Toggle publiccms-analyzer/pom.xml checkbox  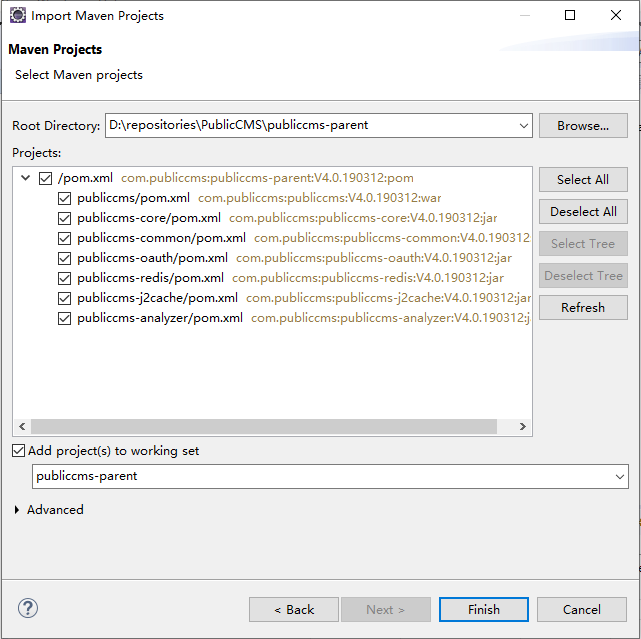coord(65,318)
